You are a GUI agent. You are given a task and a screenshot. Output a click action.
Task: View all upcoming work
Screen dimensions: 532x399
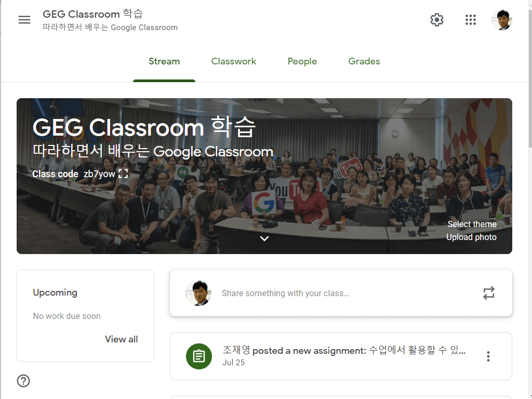click(121, 339)
